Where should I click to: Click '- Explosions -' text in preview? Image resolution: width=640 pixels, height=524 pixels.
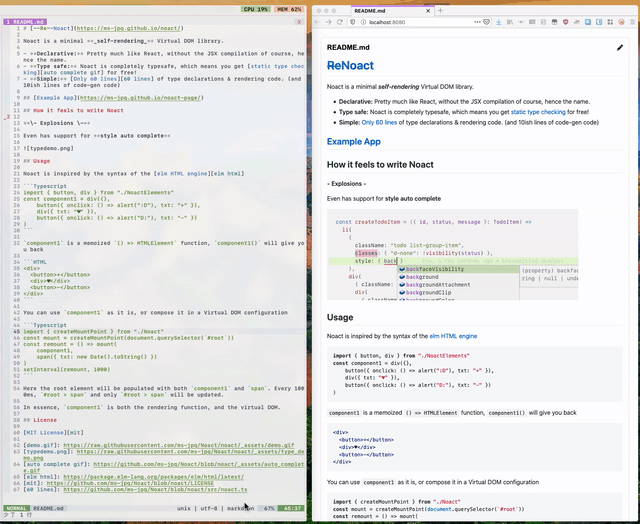346,184
